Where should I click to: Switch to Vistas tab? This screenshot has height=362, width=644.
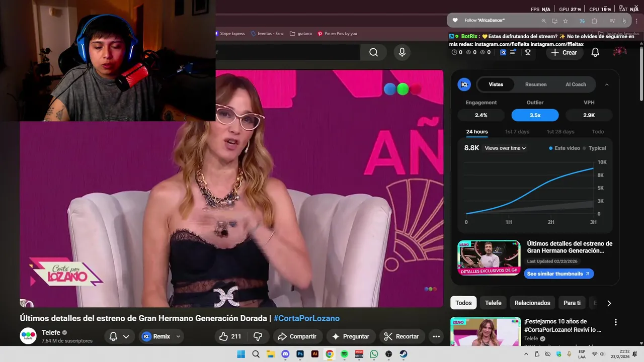click(496, 84)
